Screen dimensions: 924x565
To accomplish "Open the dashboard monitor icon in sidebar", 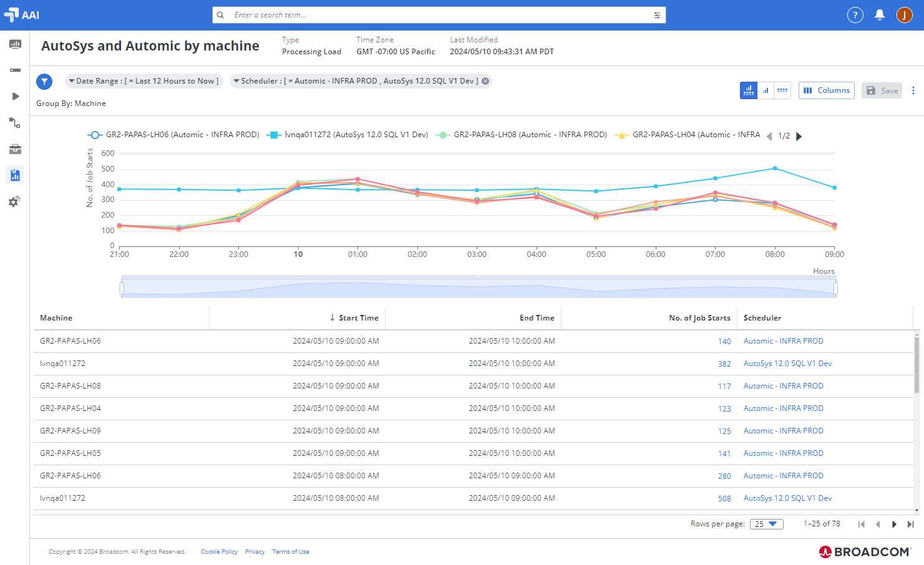I will coord(15,44).
